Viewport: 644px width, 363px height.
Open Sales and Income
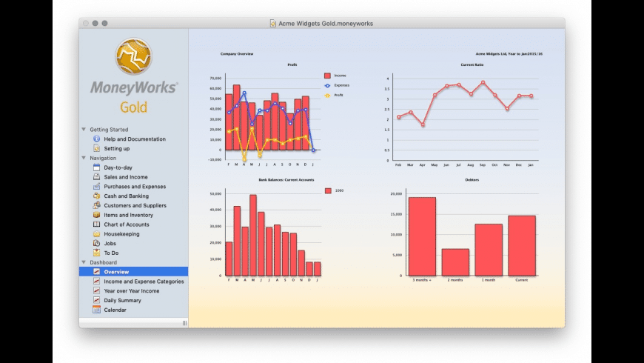click(126, 177)
